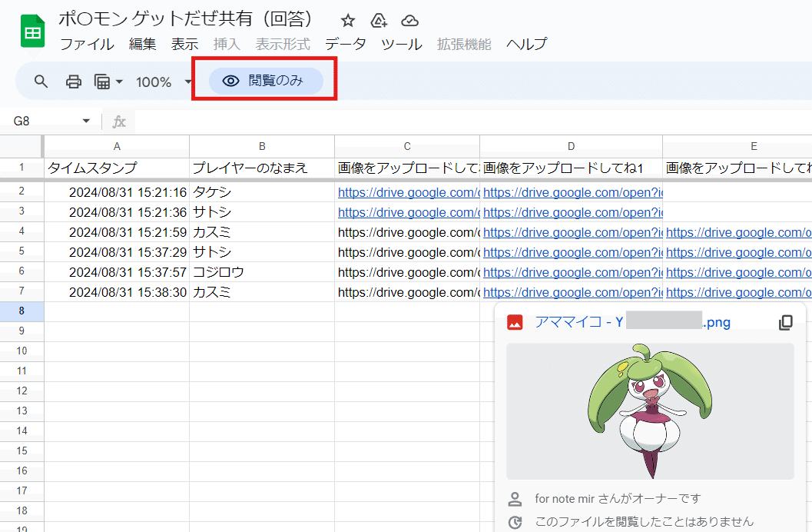Image resolution: width=812 pixels, height=532 pixels.
Task: Click the red image file icon in preview card
Action: coord(515,322)
